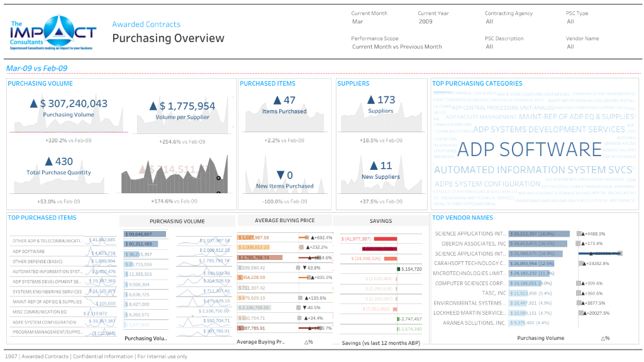
Task: Select ADP CENTRAL PROCESSING UNIT-ANALOG word
Action: pyautogui.click(x=503, y=108)
